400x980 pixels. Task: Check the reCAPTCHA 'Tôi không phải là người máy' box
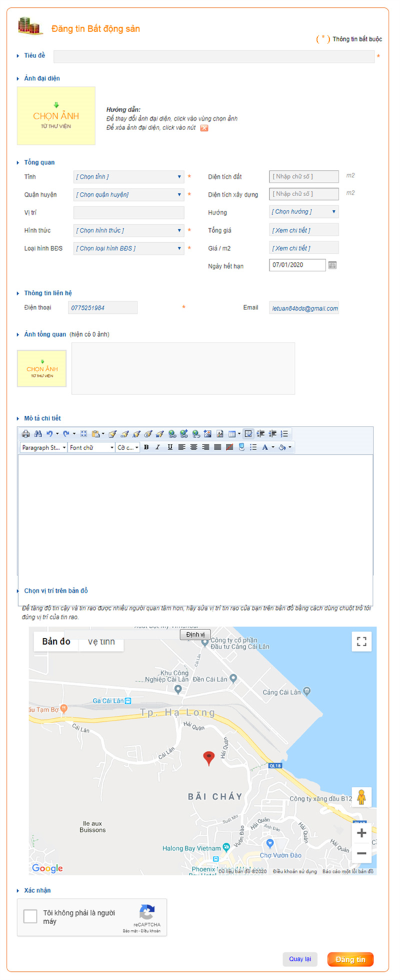[31, 917]
